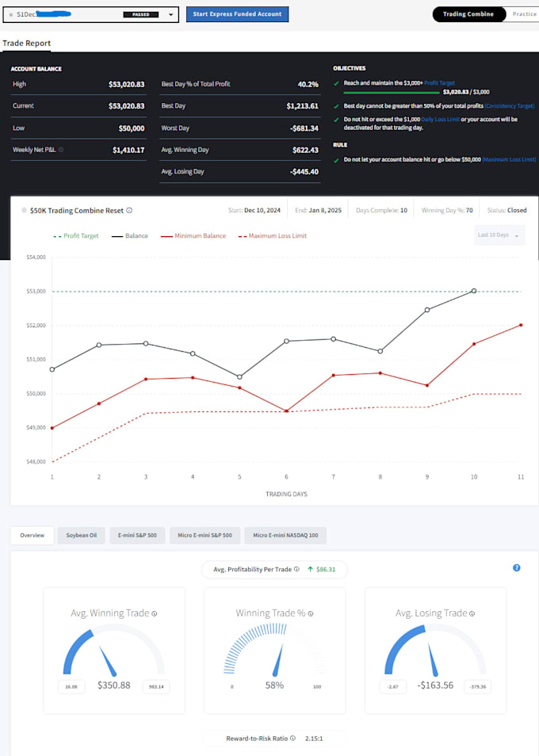Select the Micro E-mini NASDAQ 100 tab
This screenshot has height=756, width=539.
pyautogui.click(x=285, y=535)
